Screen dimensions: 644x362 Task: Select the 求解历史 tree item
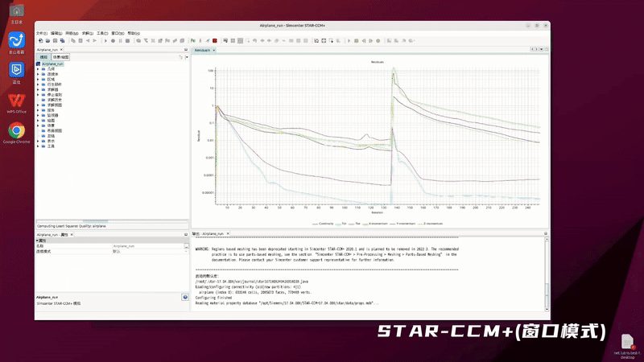pyautogui.click(x=54, y=100)
